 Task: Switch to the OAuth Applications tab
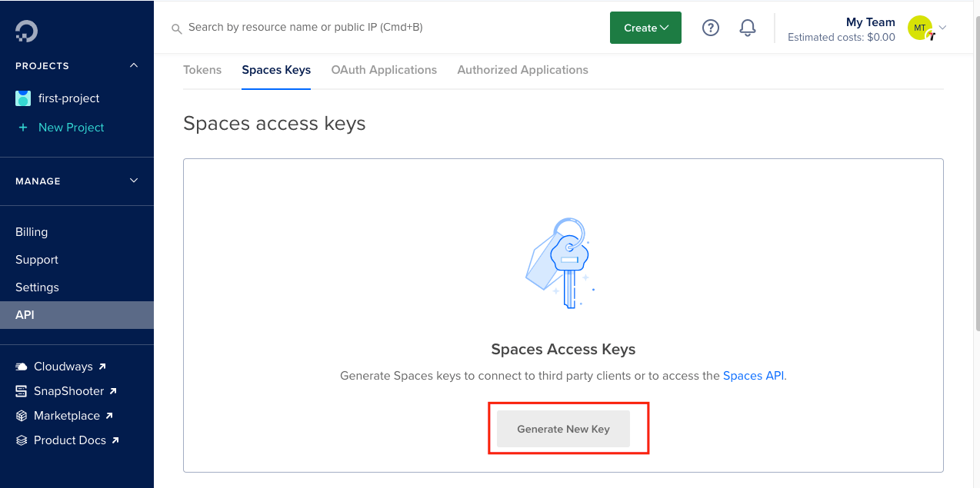[x=384, y=70]
